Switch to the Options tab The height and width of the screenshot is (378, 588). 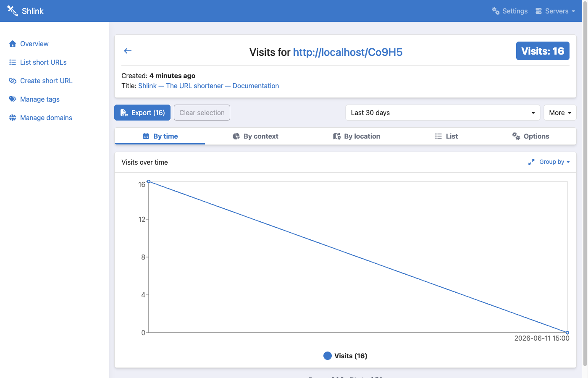pyautogui.click(x=530, y=136)
